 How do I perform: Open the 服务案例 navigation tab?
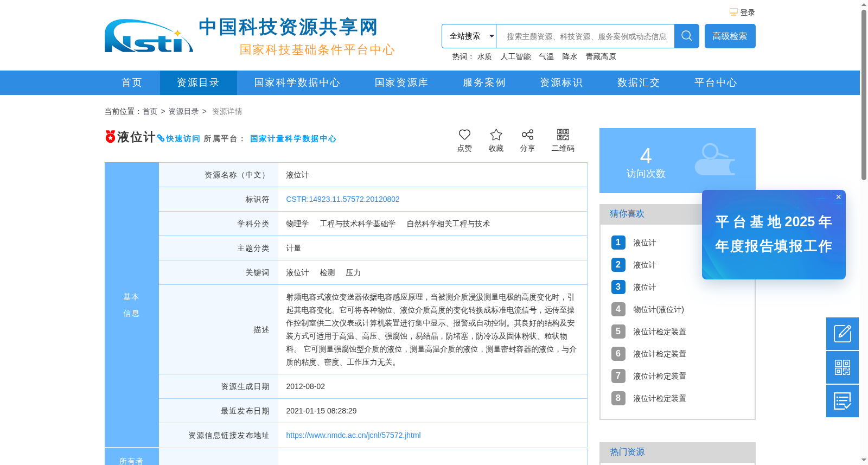tap(484, 82)
